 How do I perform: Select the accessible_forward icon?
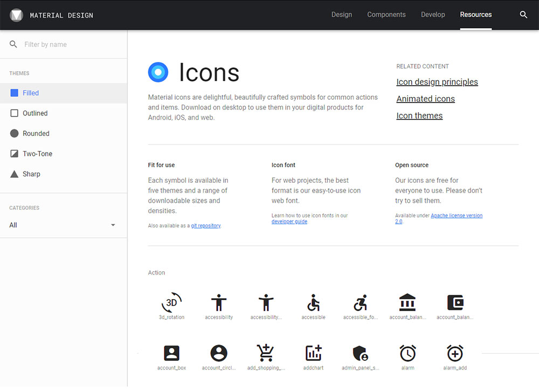point(360,302)
